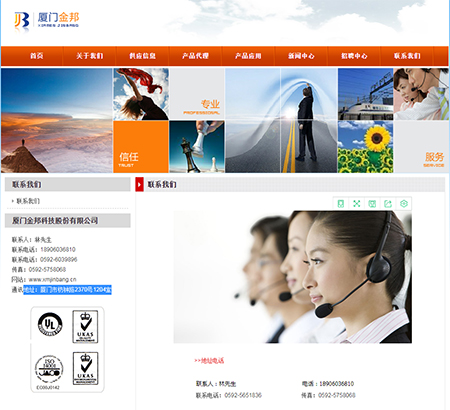
Task: Click the UL certification logo
Action: point(50,324)
